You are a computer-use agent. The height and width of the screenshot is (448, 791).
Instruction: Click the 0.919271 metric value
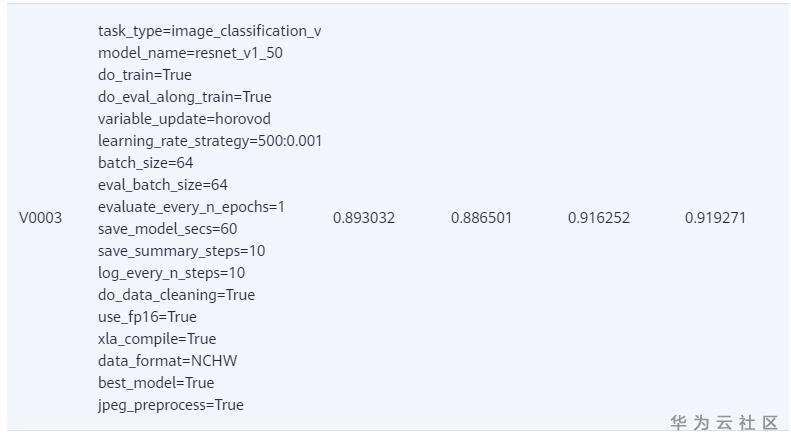coord(715,218)
